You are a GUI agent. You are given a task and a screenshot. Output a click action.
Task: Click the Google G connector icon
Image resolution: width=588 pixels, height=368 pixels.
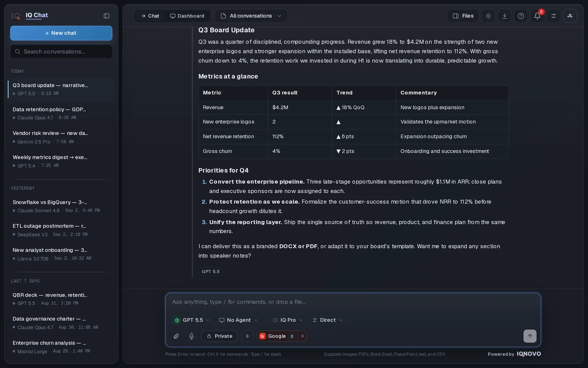262,336
